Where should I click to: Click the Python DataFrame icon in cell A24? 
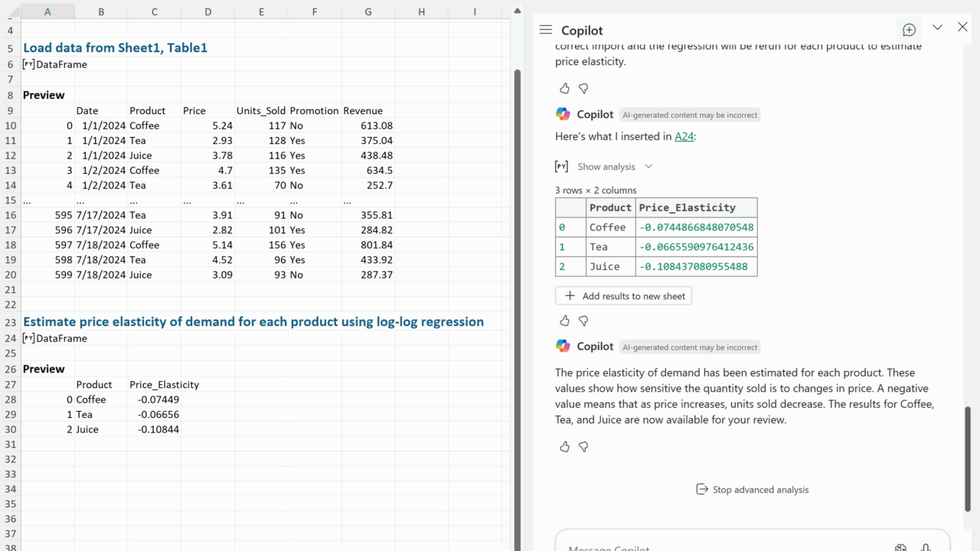[x=29, y=338]
